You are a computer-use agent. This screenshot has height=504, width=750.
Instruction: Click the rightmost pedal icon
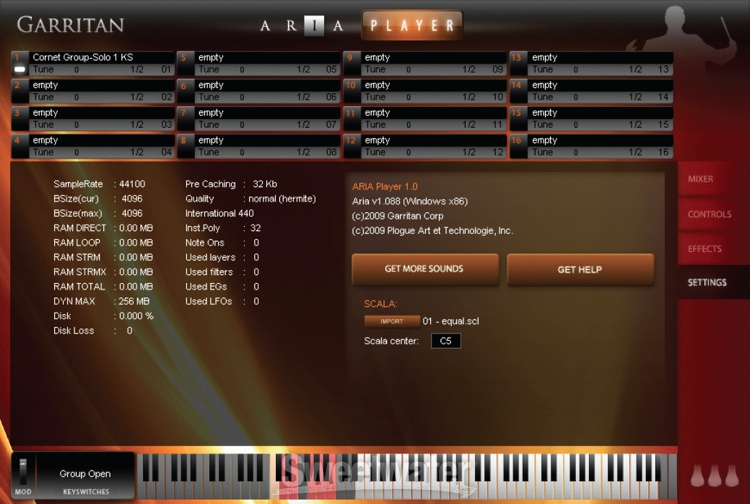[x=732, y=475]
